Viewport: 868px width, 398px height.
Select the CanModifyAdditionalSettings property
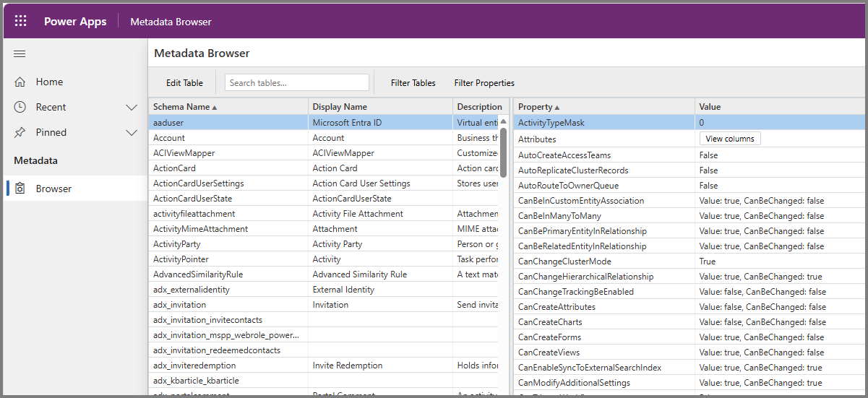point(604,383)
